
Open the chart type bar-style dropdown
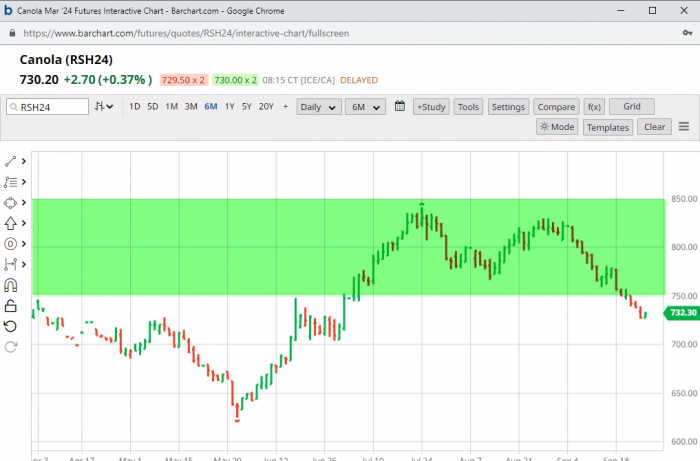(104, 107)
